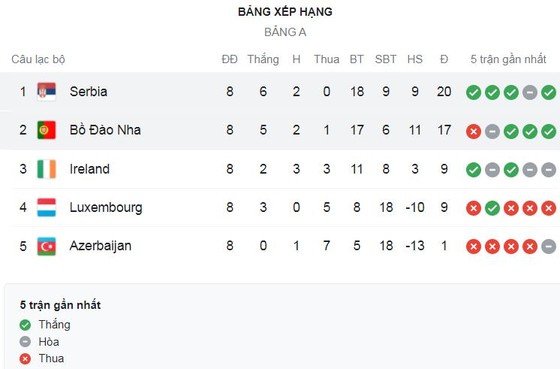
Task: Click the Ireland flag icon
Action: (x=46, y=169)
